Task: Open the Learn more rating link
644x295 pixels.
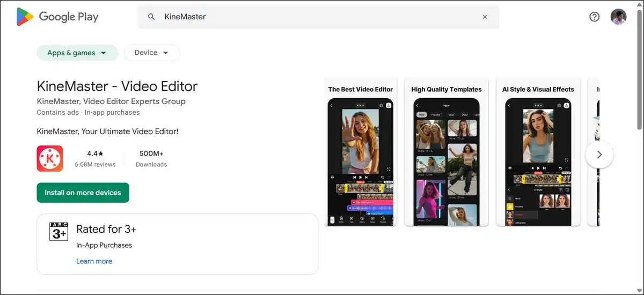Action: 94,261
